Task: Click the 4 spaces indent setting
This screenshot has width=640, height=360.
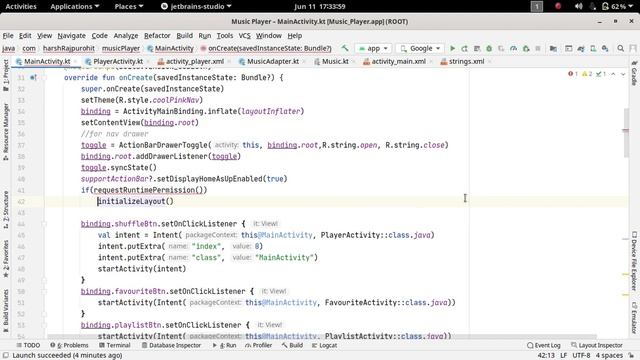Action: (x=609, y=356)
